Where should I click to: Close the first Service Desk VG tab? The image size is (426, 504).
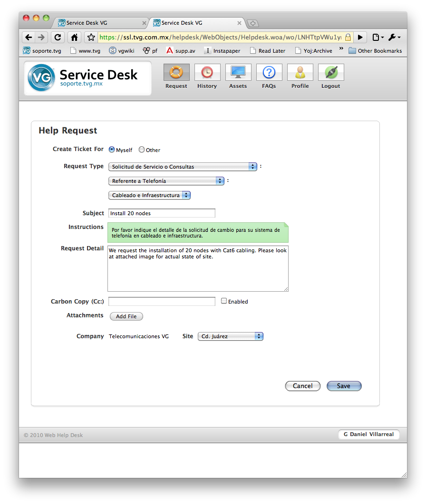click(x=144, y=23)
